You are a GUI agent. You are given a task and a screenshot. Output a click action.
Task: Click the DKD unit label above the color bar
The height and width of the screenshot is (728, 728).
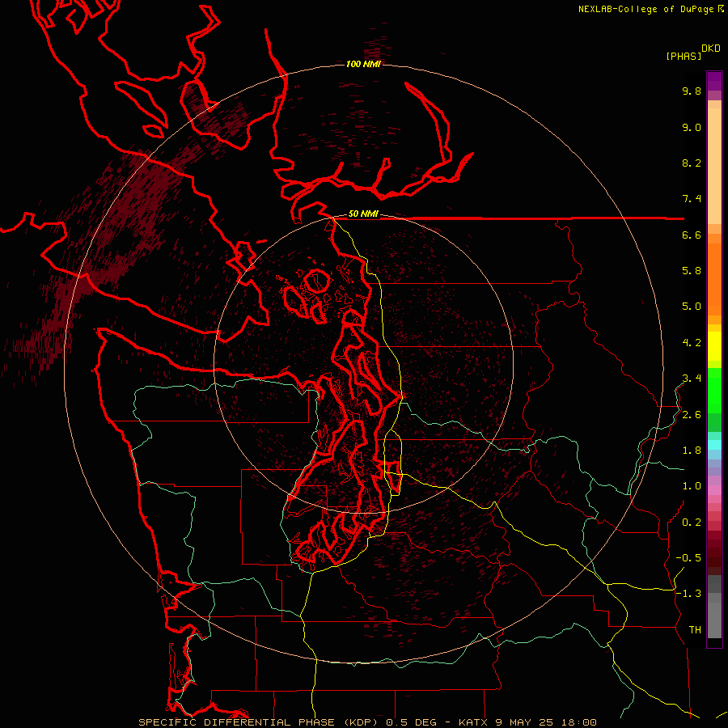pyautogui.click(x=710, y=49)
